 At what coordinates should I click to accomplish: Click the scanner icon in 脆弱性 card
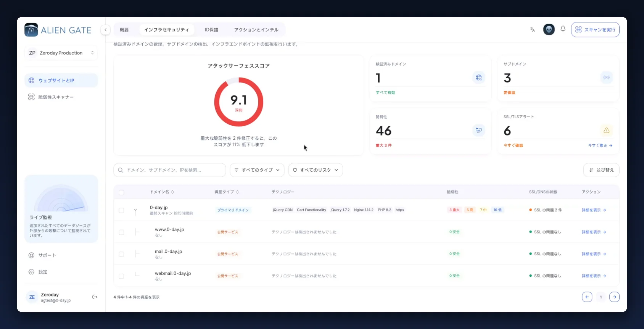coord(478,130)
